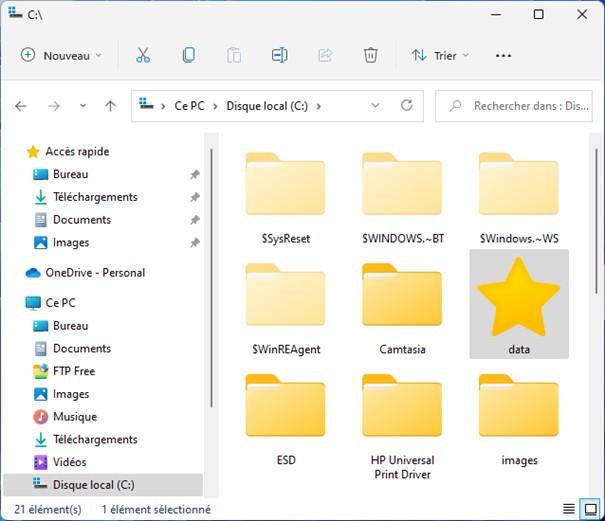This screenshot has height=521, width=605.
Task: Open OneDrive - Personal in sidebar
Action: coord(95,272)
